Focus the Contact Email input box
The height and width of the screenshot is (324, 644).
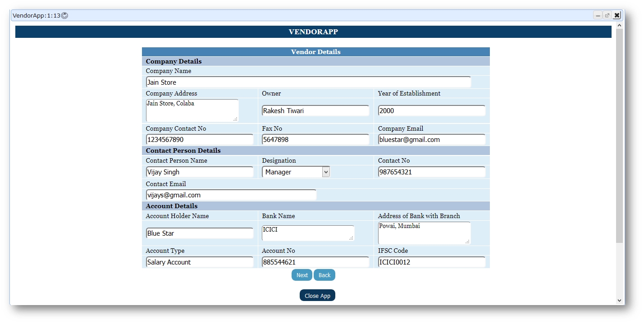(231, 195)
